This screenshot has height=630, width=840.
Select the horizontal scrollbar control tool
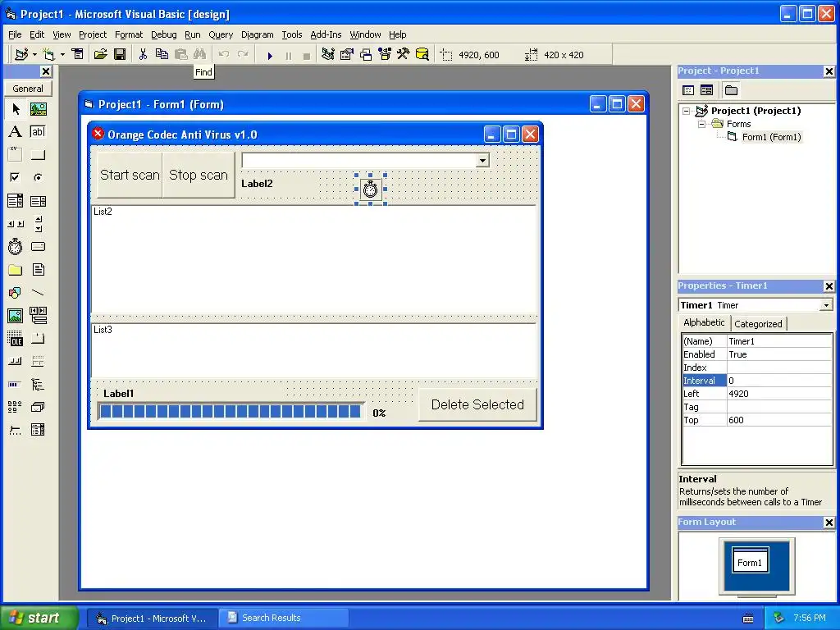click(16, 224)
